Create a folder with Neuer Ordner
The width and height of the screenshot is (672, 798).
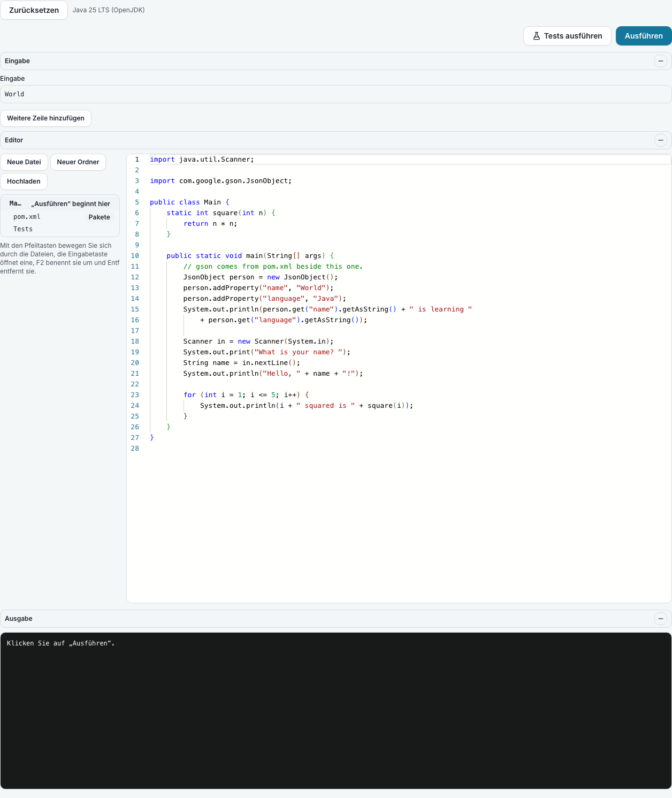(78, 162)
